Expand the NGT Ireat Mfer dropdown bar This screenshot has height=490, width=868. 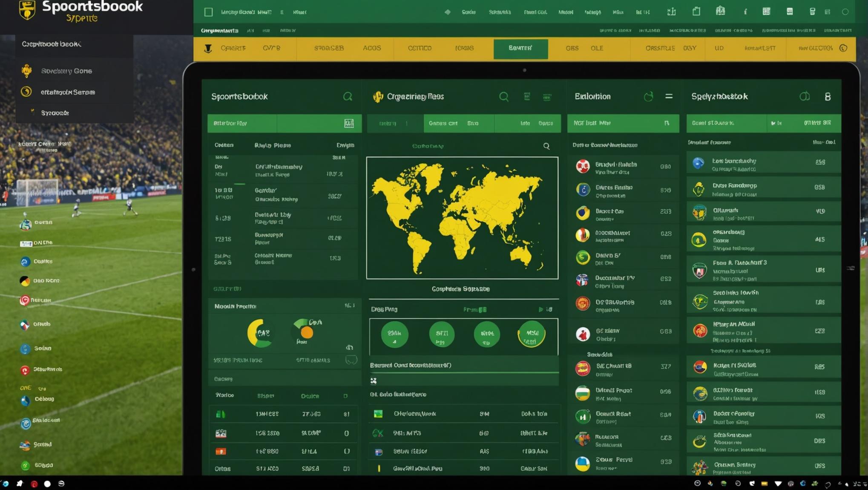point(623,123)
